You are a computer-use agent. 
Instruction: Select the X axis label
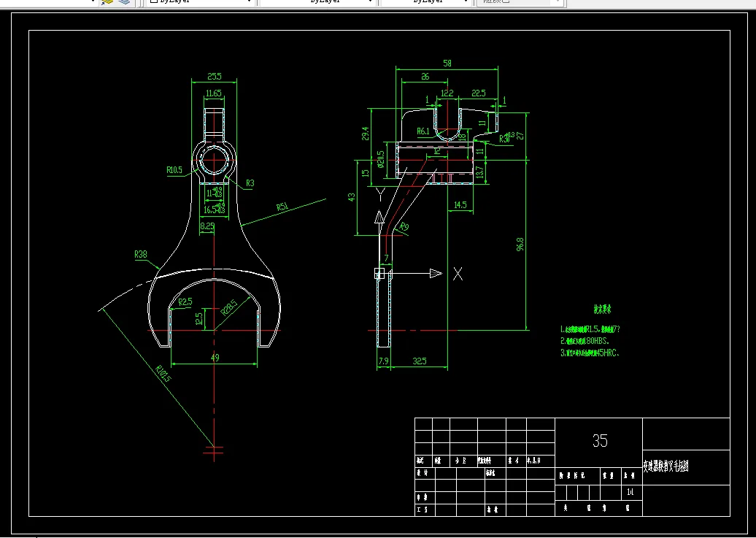pos(458,274)
